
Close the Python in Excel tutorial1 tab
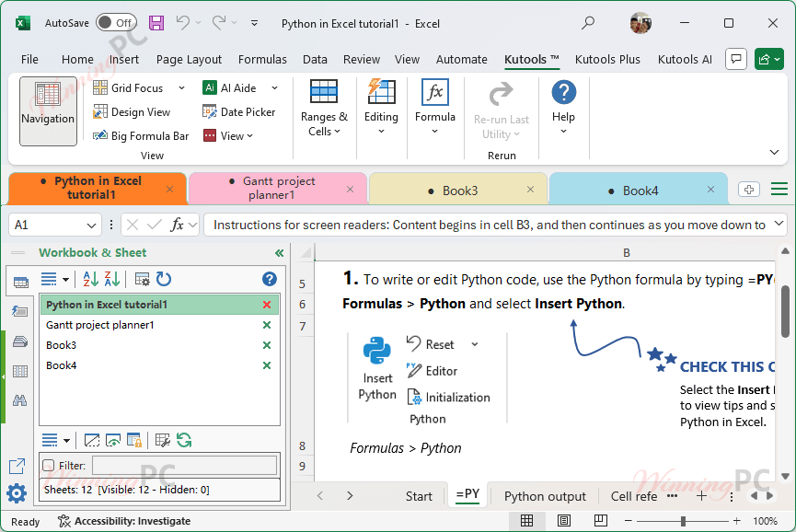click(169, 190)
